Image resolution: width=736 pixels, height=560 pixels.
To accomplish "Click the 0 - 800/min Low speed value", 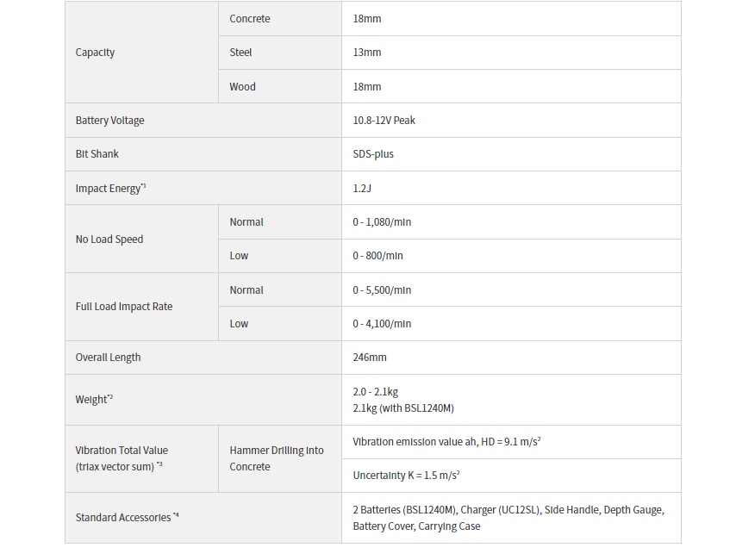I will (x=377, y=256).
